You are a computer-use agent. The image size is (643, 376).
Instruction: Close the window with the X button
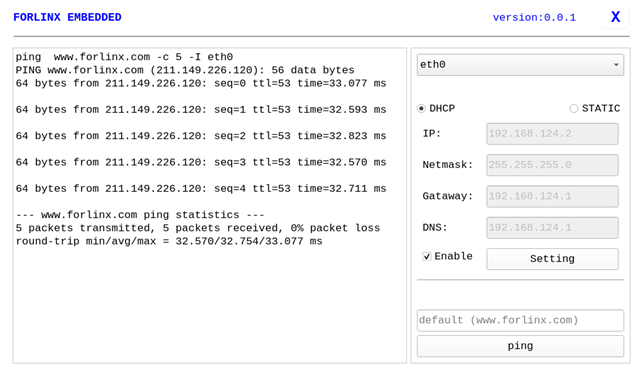615,17
